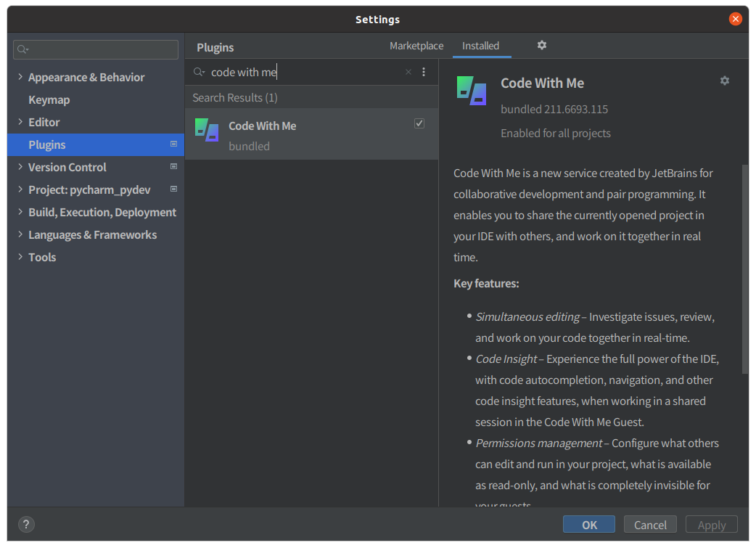The width and height of the screenshot is (756, 548).
Task: Click the project-level icon beside Version Control
Action: click(173, 166)
